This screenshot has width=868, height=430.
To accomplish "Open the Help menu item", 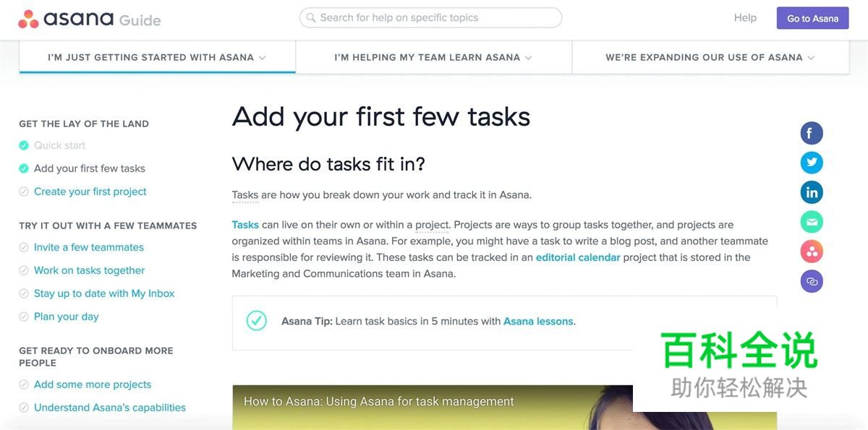I will coord(745,17).
